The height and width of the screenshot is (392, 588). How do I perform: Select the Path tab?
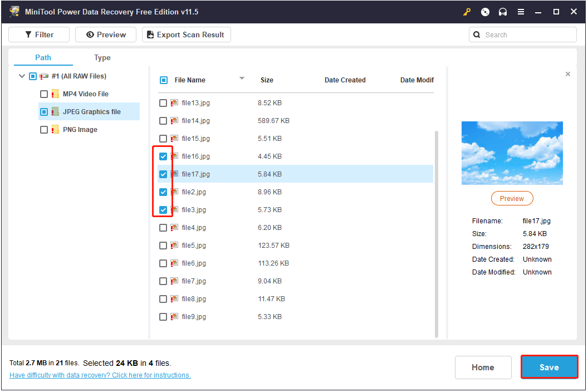tap(43, 57)
